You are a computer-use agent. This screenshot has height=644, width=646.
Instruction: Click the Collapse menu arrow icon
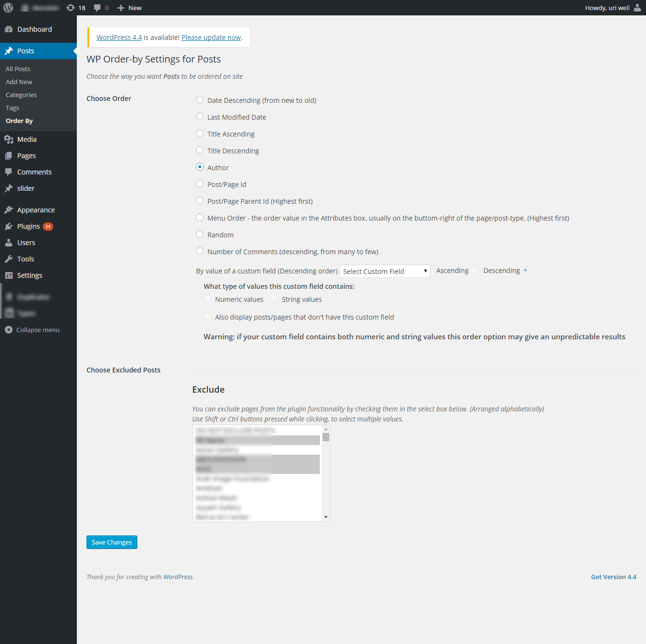click(9, 330)
